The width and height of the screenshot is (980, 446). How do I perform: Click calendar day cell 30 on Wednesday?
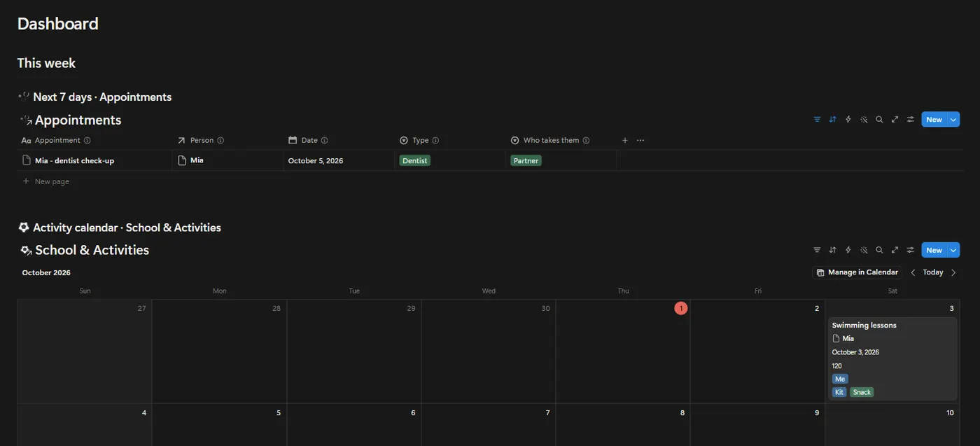click(x=489, y=351)
